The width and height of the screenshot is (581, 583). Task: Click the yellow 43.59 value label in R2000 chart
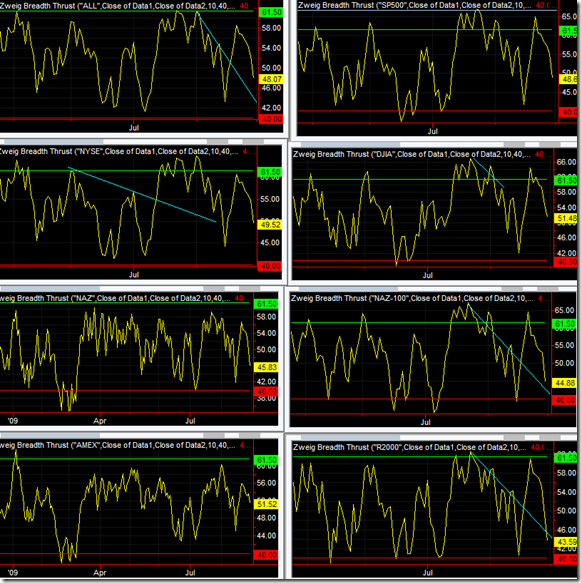tap(566, 542)
